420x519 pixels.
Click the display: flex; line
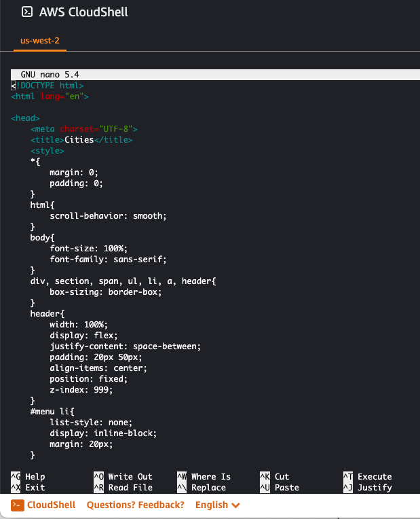point(83,336)
